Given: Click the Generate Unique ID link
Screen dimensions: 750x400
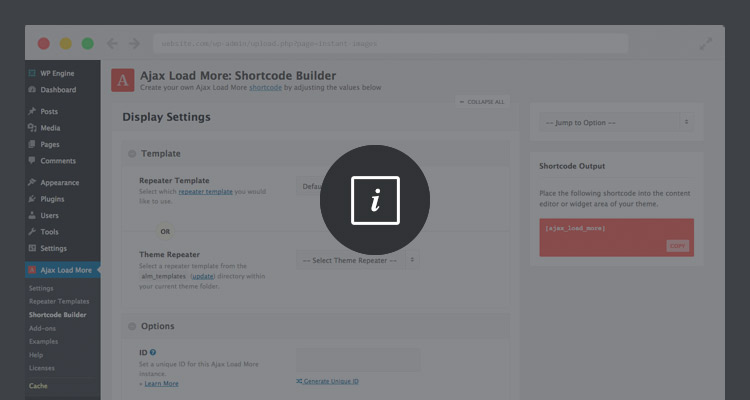Looking at the screenshot, I should click(328, 381).
